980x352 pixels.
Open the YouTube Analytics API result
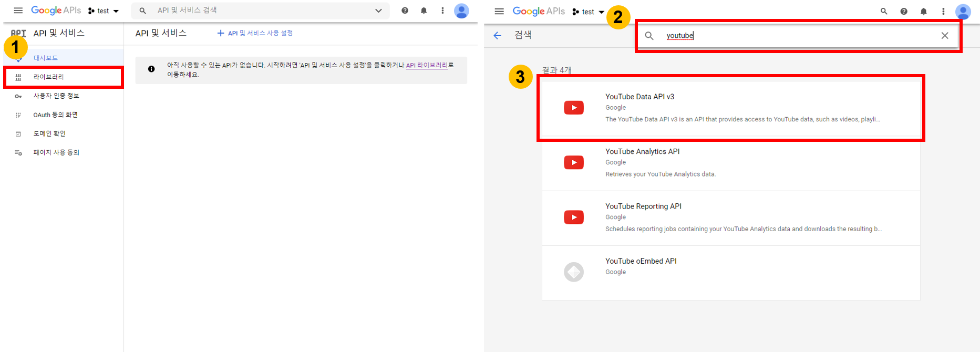[731, 163]
